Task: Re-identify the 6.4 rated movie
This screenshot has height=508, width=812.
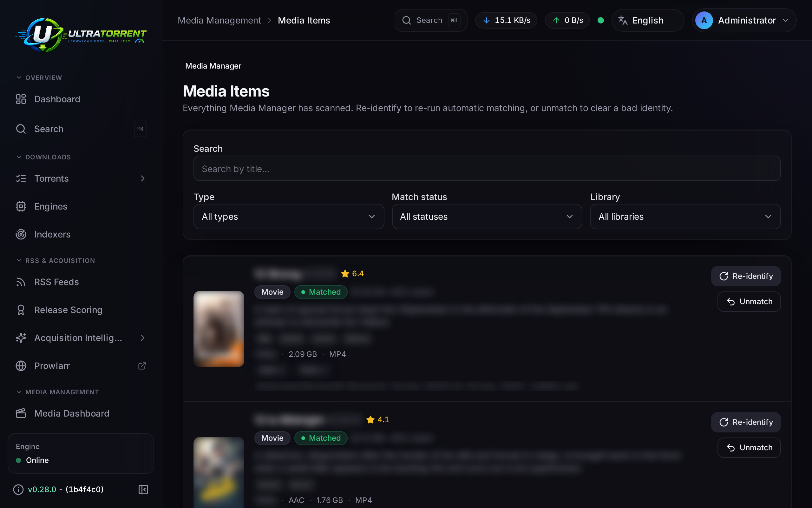Action: tap(746, 276)
